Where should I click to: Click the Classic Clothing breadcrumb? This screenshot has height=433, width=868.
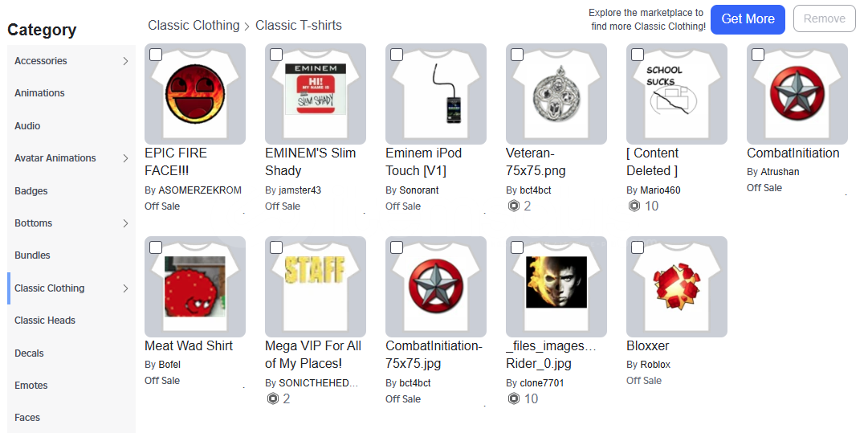(x=194, y=26)
